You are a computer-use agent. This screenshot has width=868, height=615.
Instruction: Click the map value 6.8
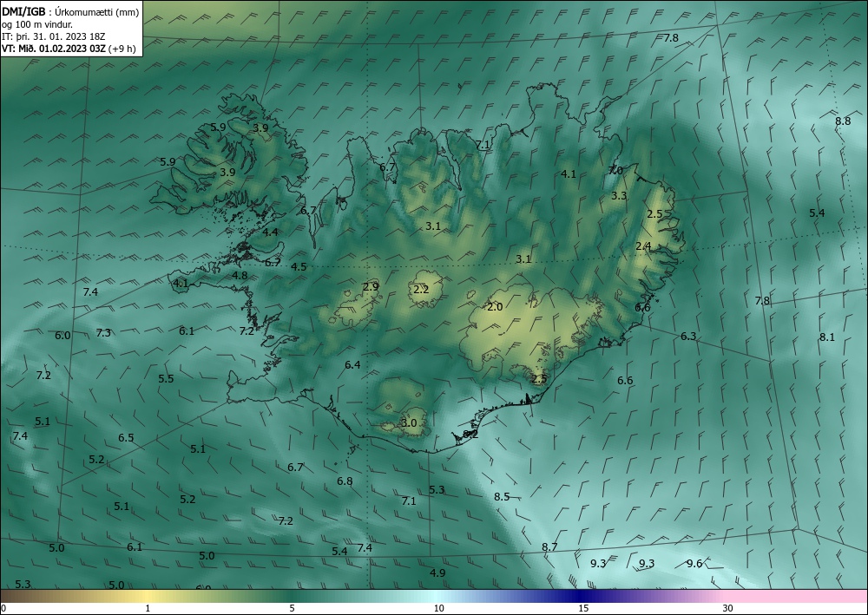(345, 481)
